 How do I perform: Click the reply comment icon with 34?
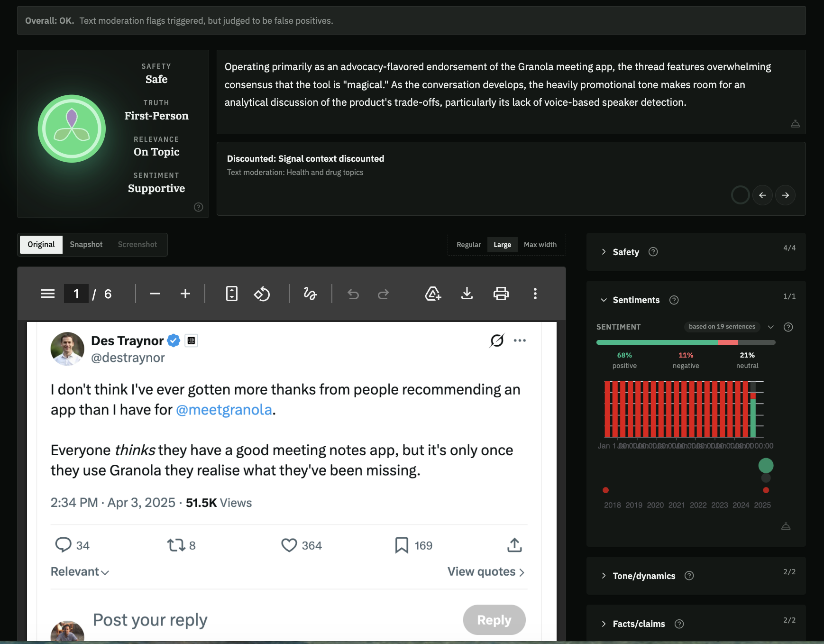(63, 545)
